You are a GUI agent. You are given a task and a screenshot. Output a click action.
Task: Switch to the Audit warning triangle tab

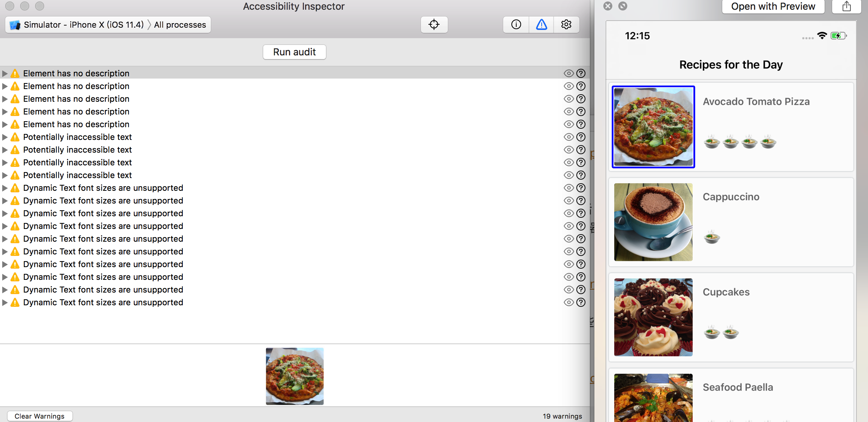pyautogui.click(x=541, y=25)
